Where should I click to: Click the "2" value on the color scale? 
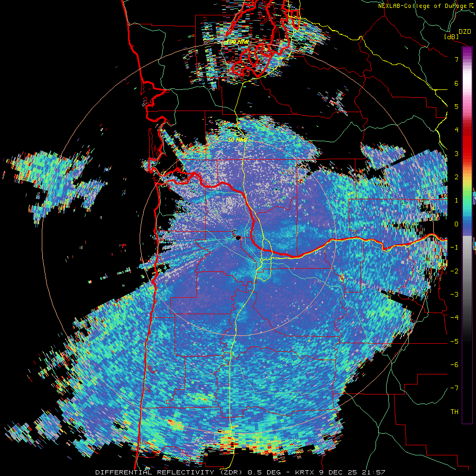(x=456, y=177)
